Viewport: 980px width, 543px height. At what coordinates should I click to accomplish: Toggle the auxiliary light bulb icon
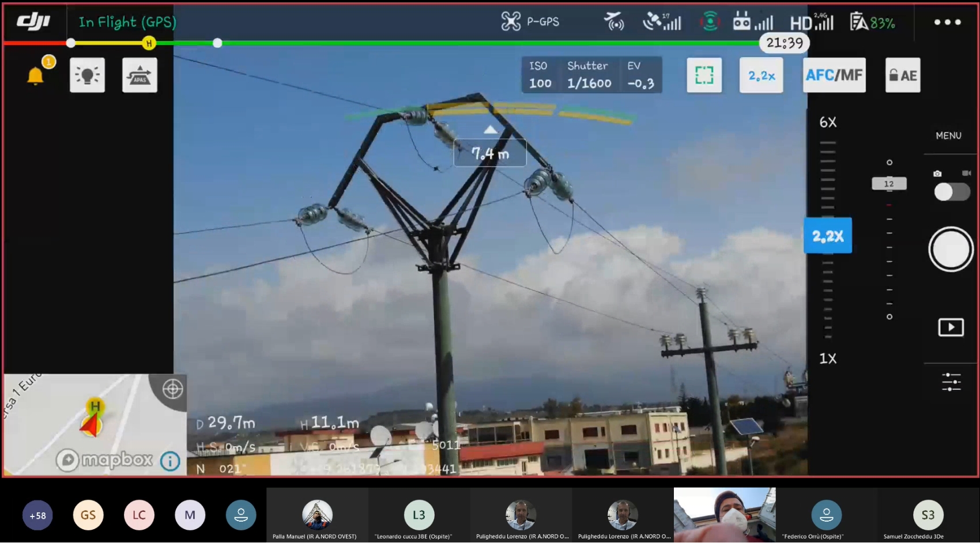coord(87,75)
